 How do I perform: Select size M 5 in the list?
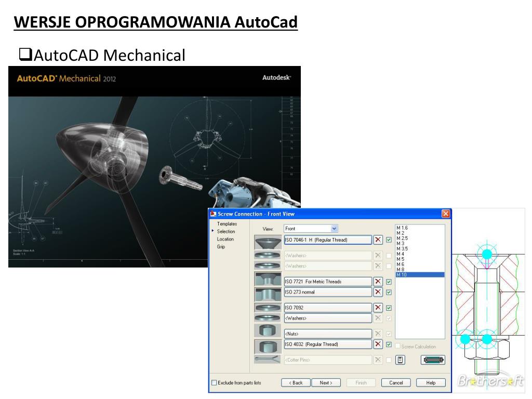pos(420,259)
